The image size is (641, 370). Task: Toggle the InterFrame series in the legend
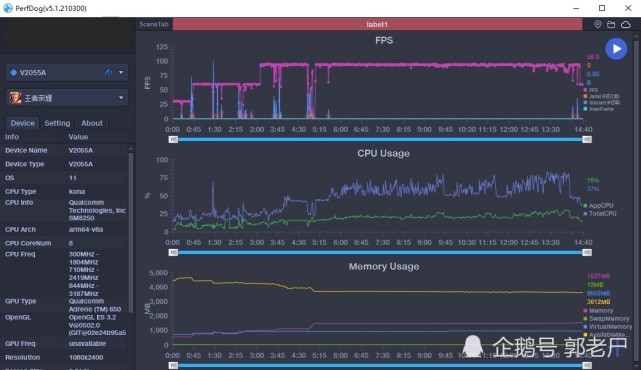pos(599,109)
